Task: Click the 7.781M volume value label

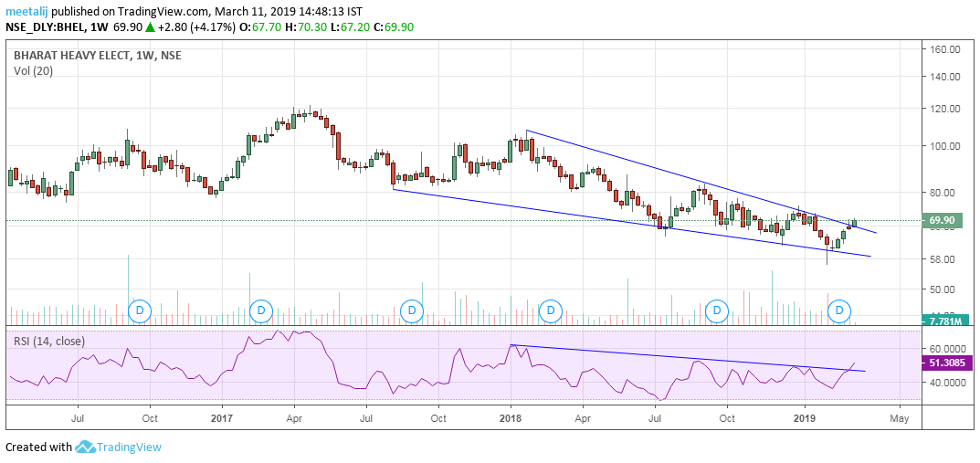Action: pos(945,321)
